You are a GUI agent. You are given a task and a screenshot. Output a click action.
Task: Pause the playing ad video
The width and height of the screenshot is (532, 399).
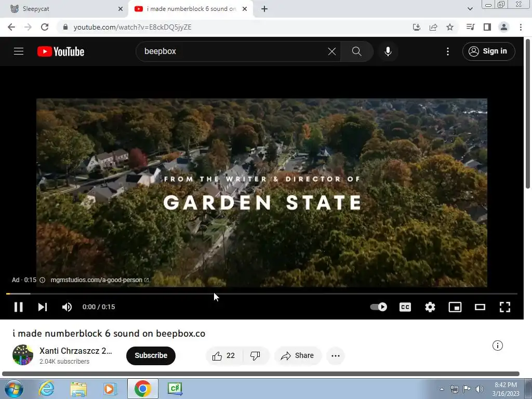[18, 307]
